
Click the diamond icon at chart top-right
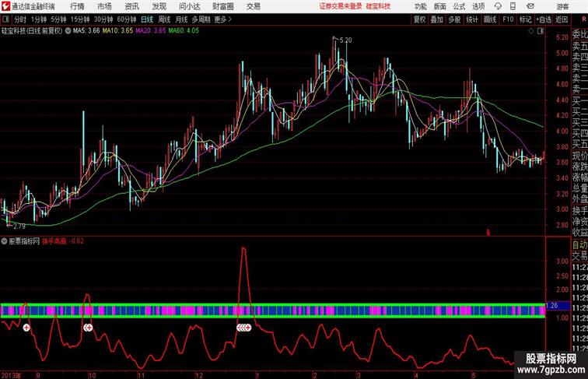coord(531,31)
